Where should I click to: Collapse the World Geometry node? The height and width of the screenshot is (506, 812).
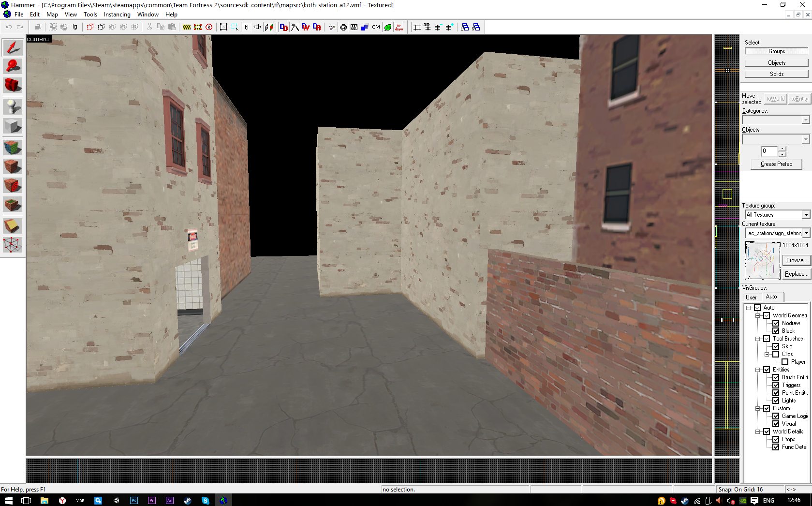(x=757, y=315)
